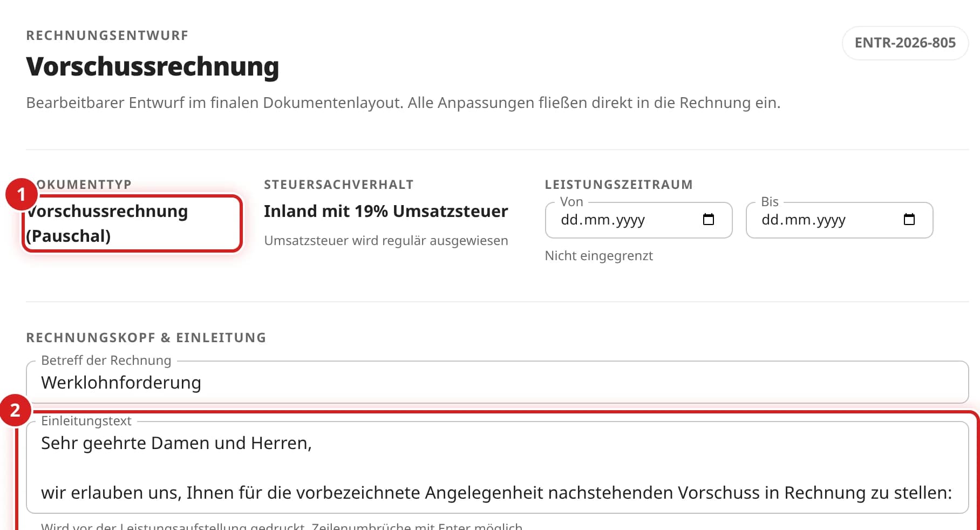Click the 'Nicht eingegrenzt' status text
Viewport: 980px width, 530px height.
[x=599, y=256]
